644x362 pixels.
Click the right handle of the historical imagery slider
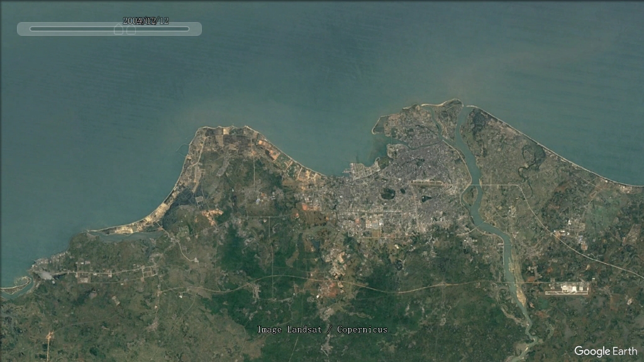(131, 29)
